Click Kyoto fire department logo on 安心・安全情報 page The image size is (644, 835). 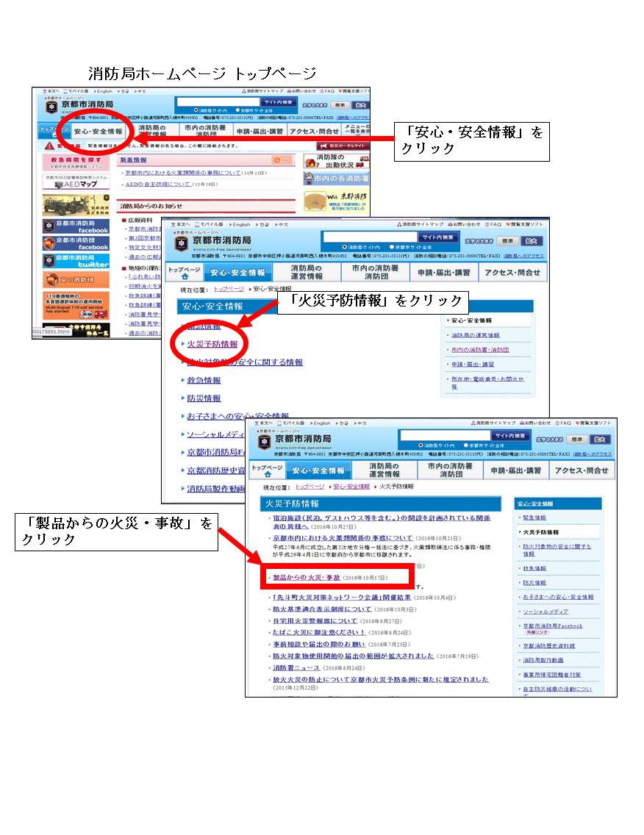click(181, 243)
